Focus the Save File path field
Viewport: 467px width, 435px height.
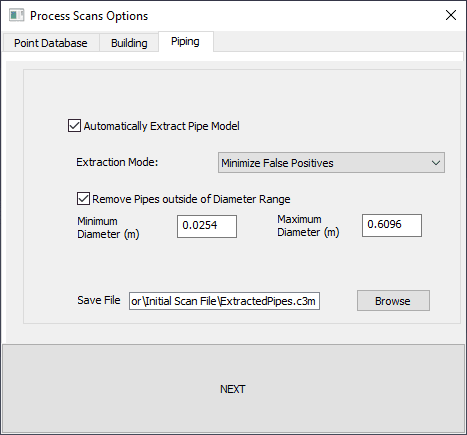click(x=224, y=301)
